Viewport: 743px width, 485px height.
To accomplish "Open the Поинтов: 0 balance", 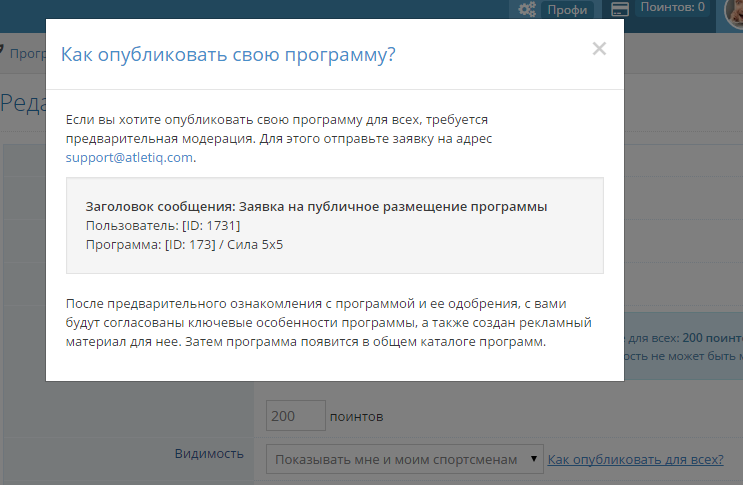I will [672, 8].
